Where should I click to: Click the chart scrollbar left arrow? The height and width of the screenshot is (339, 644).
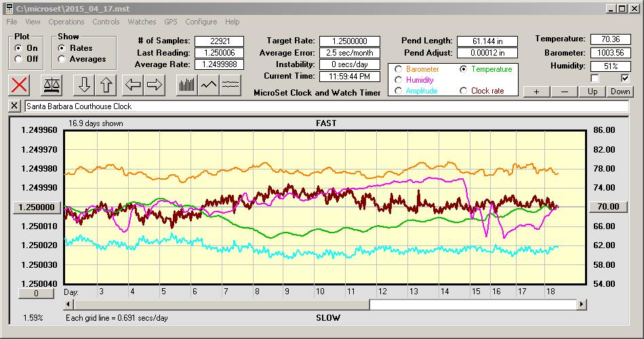[69, 304]
